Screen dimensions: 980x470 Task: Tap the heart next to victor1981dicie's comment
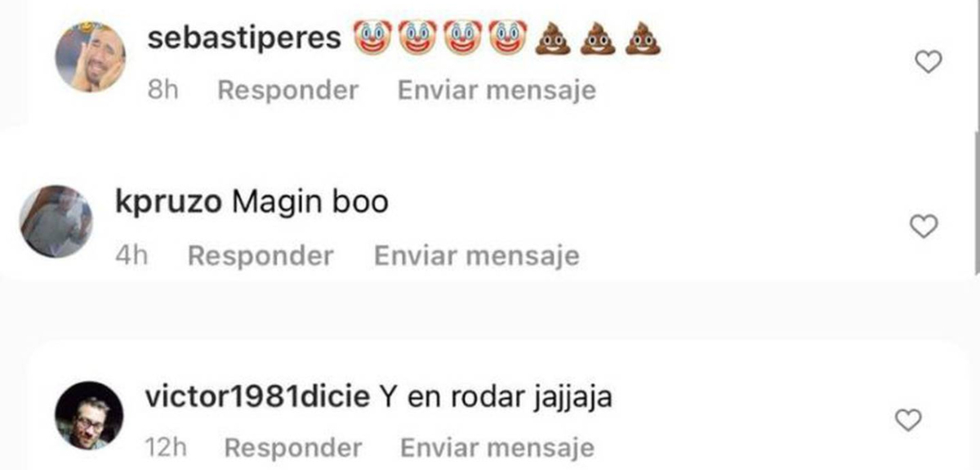click(908, 420)
